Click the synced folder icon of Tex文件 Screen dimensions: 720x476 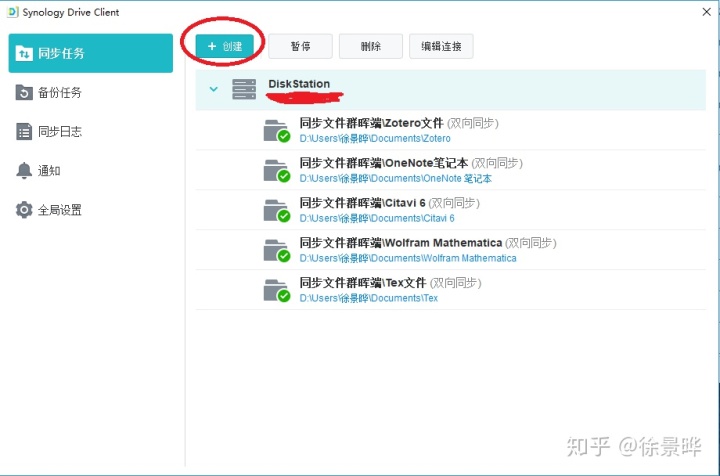point(276,290)
